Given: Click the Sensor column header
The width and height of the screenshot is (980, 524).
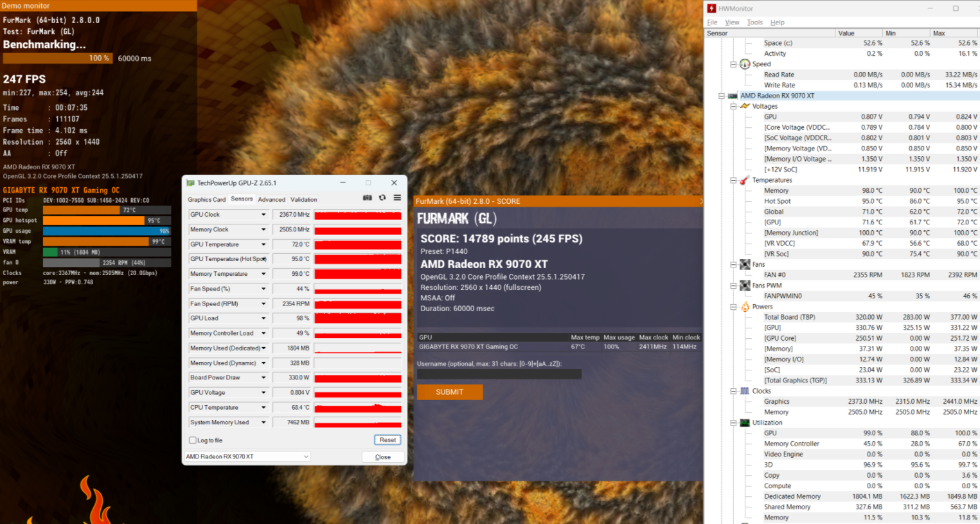Looking at the screenshot, I should tap(770, 33).
